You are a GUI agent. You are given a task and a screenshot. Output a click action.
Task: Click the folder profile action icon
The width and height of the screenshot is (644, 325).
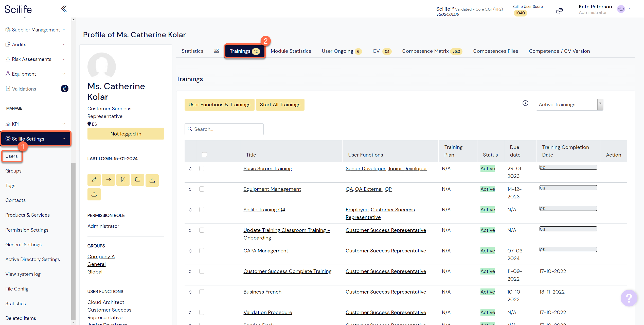pos(138,180)
